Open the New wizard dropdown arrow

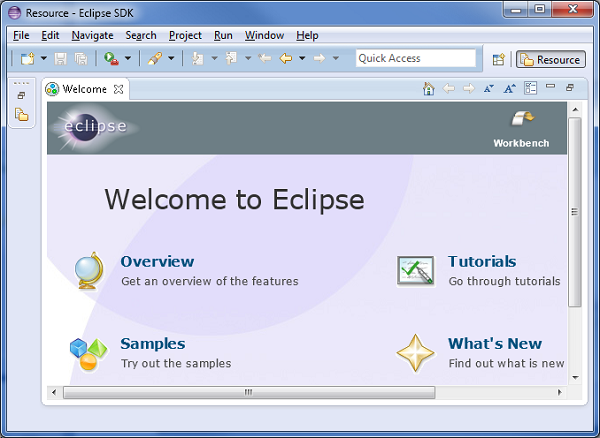click(x=44, y=59)
